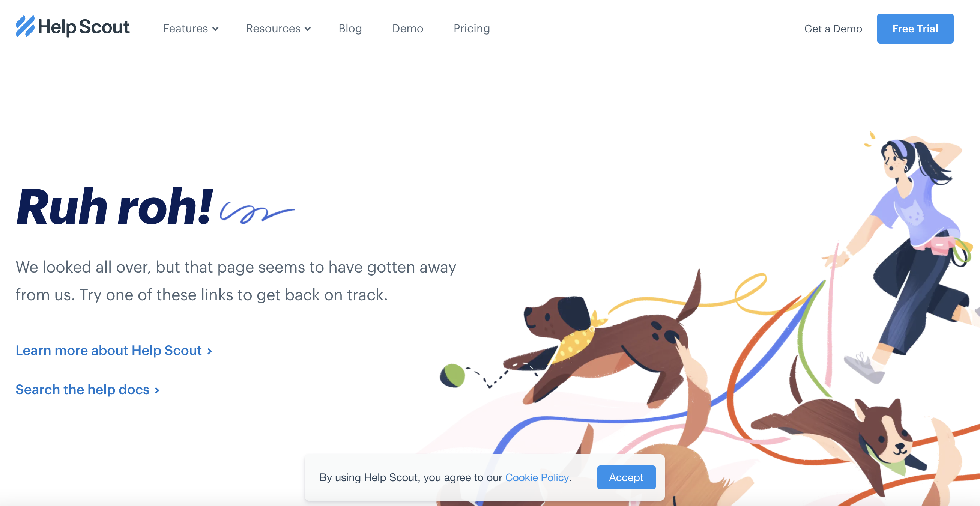980x506 pixels.
Task: Click the Help Scout logo icon
Action: click(x=25, y=26)
